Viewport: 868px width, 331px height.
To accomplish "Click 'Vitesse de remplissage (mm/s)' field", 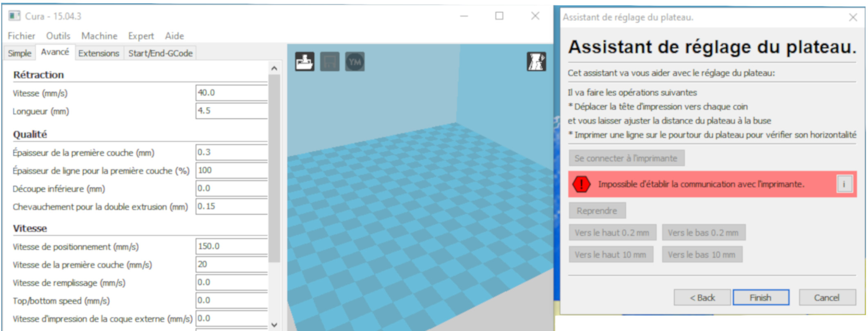I will (x=231, y=283).
